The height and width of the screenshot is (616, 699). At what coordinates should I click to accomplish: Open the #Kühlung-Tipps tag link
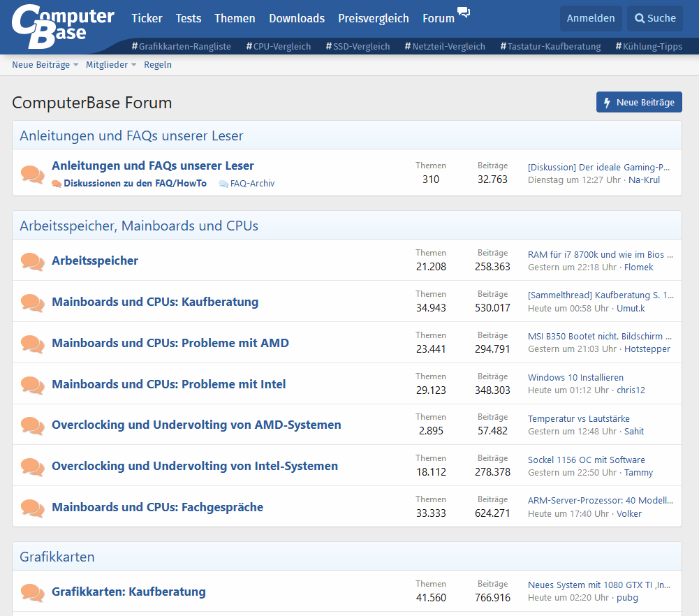point(649,46)
